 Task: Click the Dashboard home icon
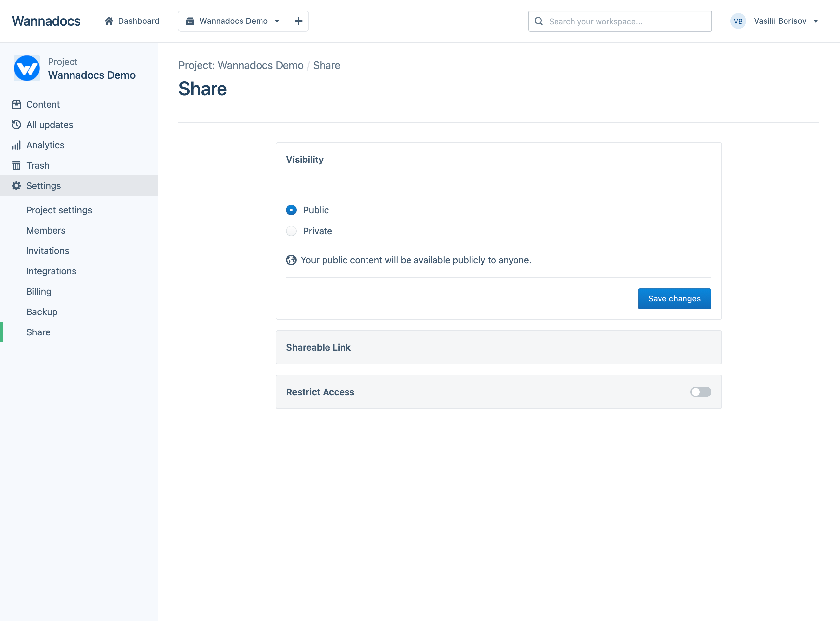click(109, 21)
